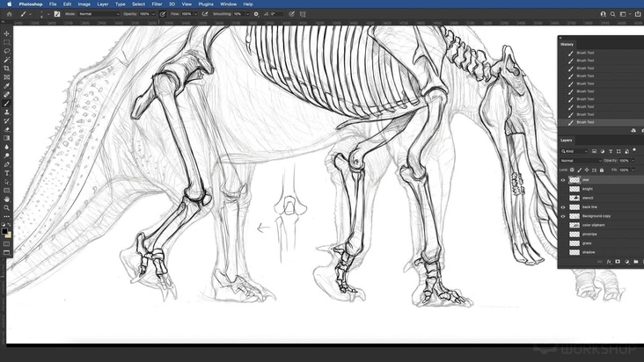Select the Gradient tool
The image size is (644, 362).
pos(6,138)
